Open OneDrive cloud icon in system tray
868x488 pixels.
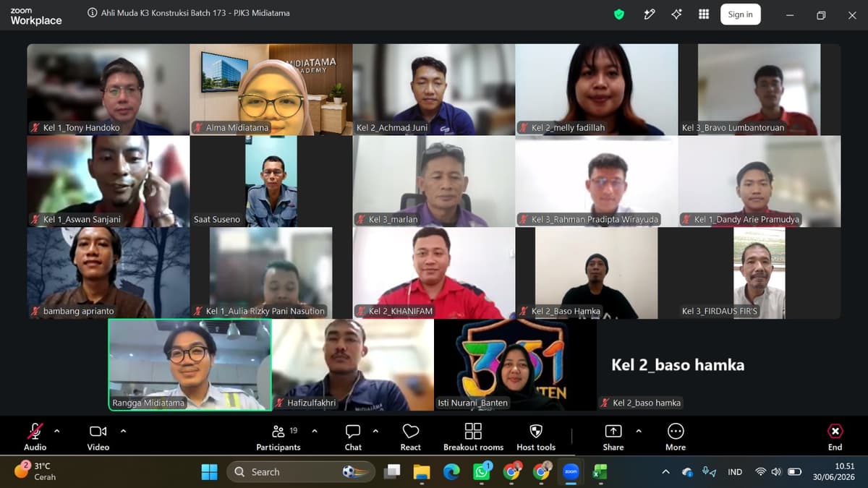(687, 472)
